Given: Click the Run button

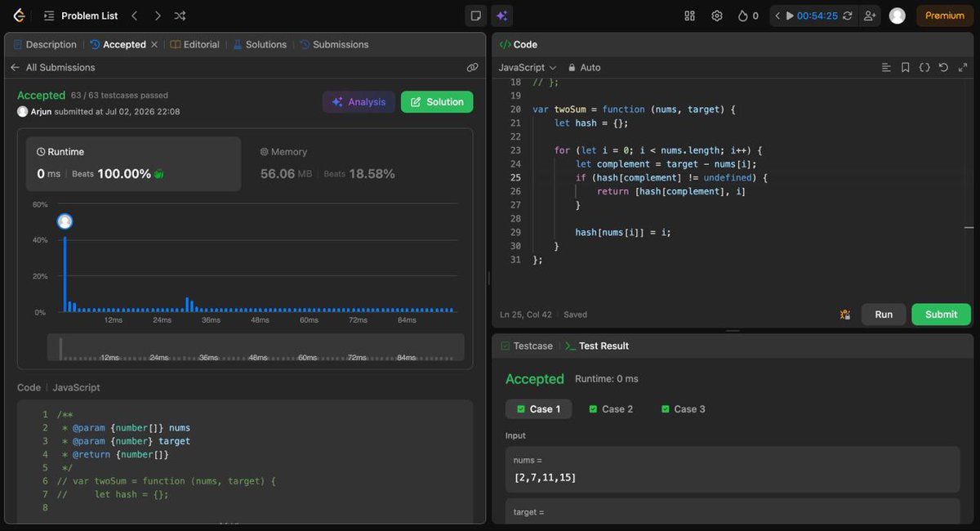Looking at the screenshot, I should point(884,315).
